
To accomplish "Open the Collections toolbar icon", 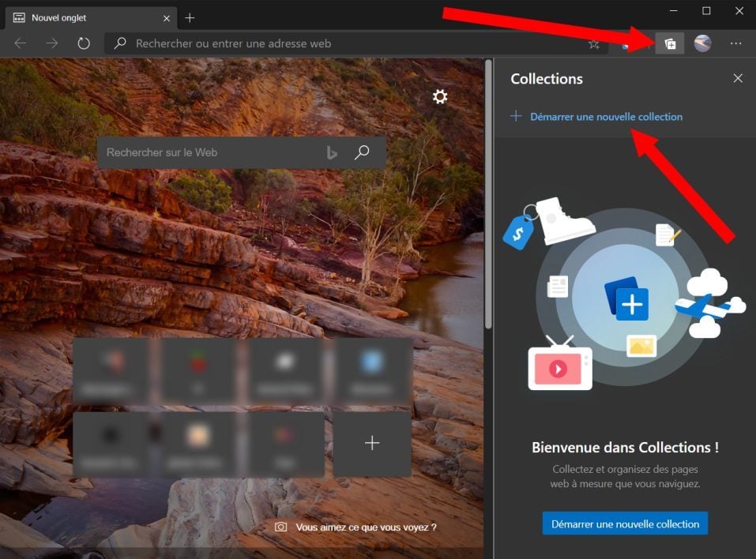I will click(670, 44).
